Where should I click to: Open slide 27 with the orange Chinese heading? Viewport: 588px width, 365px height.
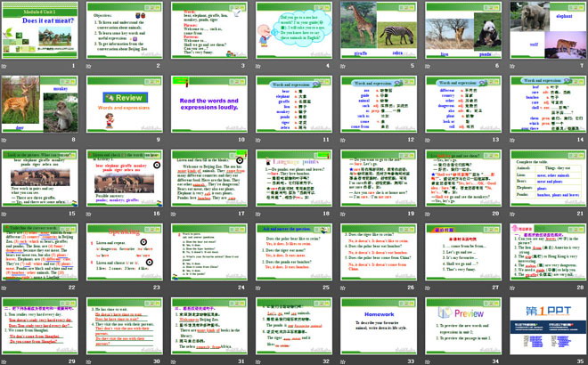coord(459,250)
